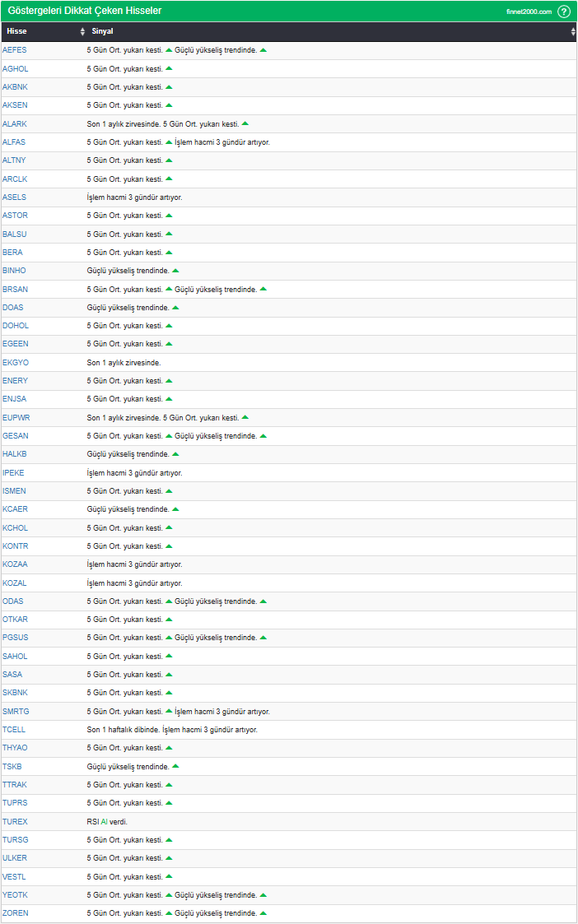The width and height of the screenshot is (578, 924).
Task: Click green trend arrow in BINHO row
Action: (x=175, y=270)
